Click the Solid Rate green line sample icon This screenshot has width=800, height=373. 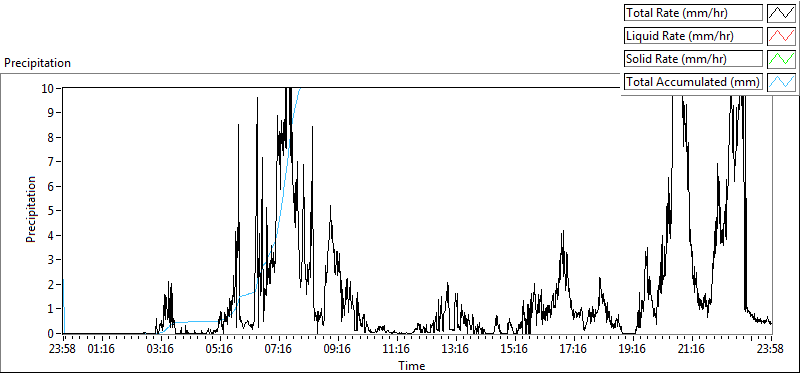pyautogui.click(x=782, y=59)
